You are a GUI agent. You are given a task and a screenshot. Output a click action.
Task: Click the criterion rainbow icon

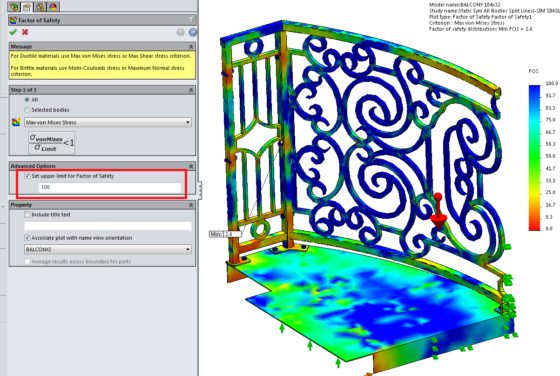(16, 122)
